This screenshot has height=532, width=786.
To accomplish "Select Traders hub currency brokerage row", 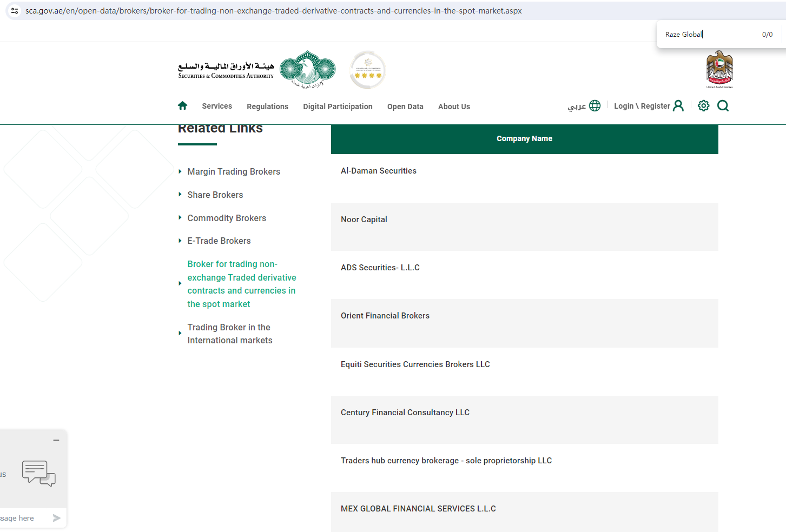I will coord(525,468).
